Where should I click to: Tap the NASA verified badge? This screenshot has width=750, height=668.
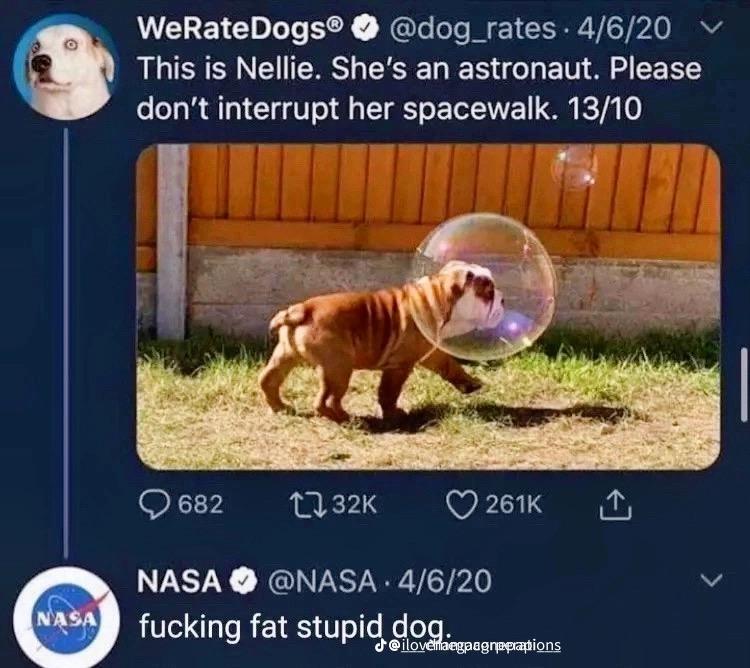[244, 581]
